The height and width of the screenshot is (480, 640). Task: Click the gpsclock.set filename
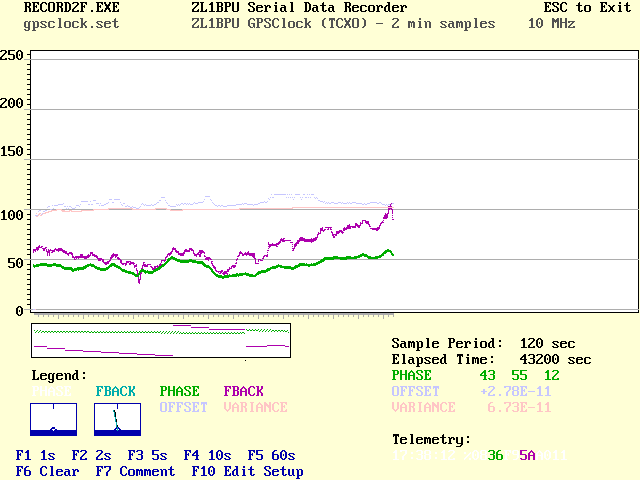coord(71,24)
